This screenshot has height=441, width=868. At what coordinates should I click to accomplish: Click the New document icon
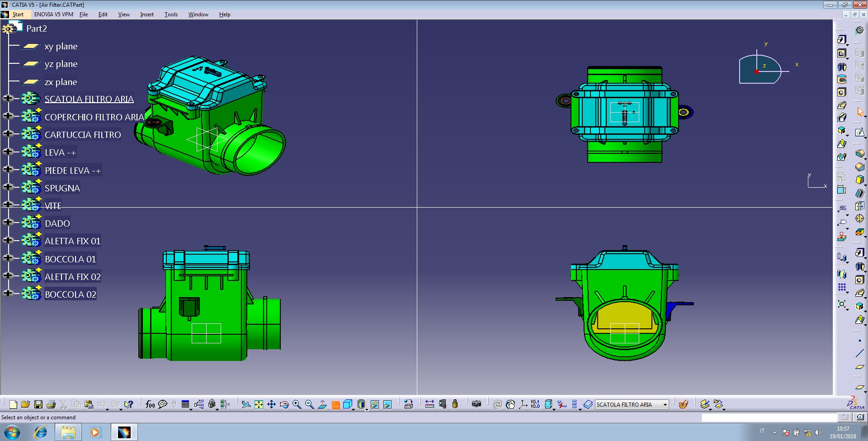13,404
